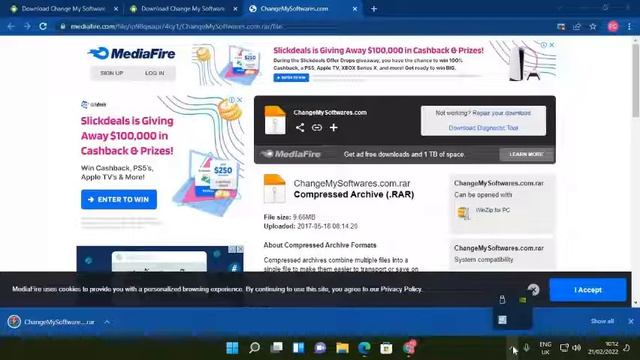Close the ChangeMySoftwares.com tab
The height and width of the screenshot is (360, 640).
point(355,9)
